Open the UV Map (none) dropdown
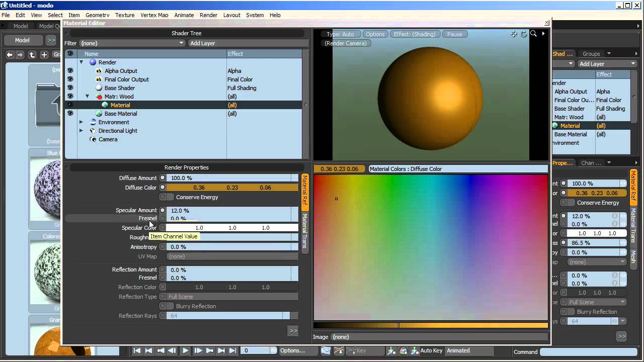 coord(232,256)
